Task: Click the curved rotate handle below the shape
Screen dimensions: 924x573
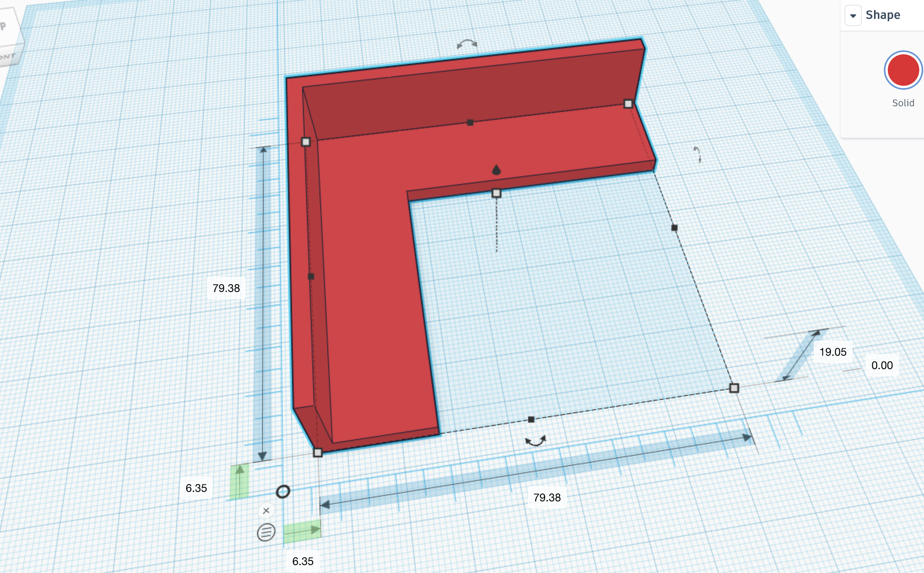Action: 536,441
